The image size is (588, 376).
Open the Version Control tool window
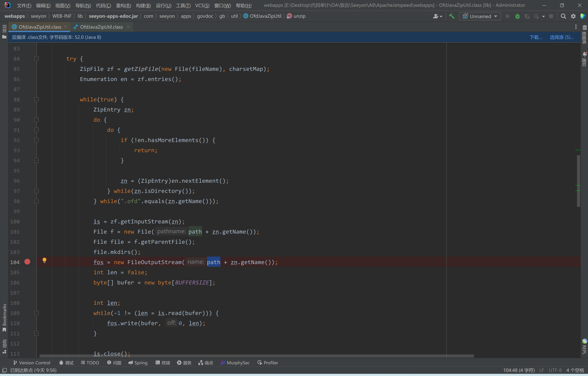tap(32, 363)
